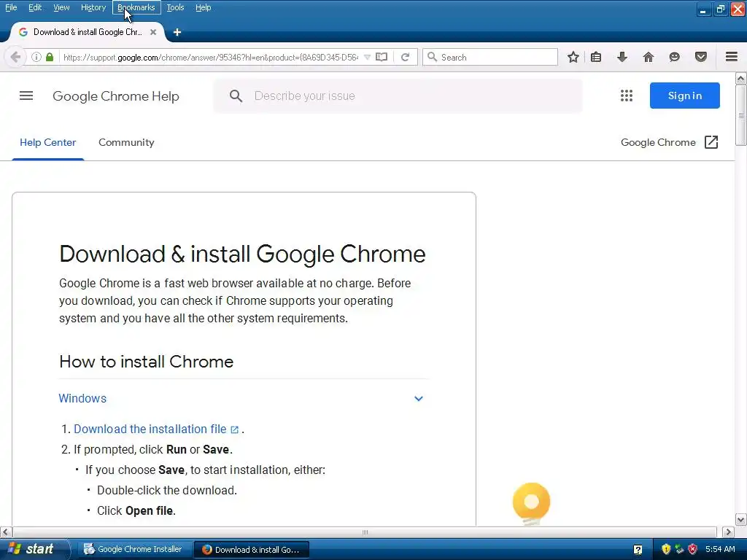The image size is (747, 560).
Task: Click the chat smiley toolbar icon
Action: coord(674,57)
